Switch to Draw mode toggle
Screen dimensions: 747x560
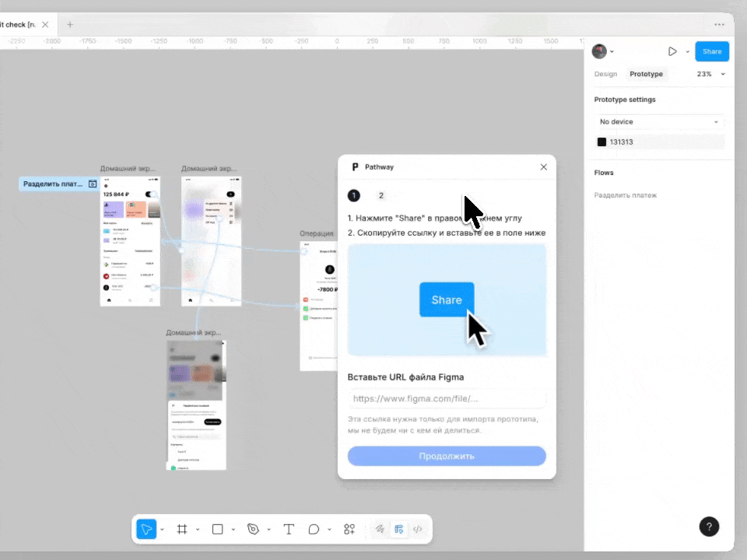coord(381,530)
